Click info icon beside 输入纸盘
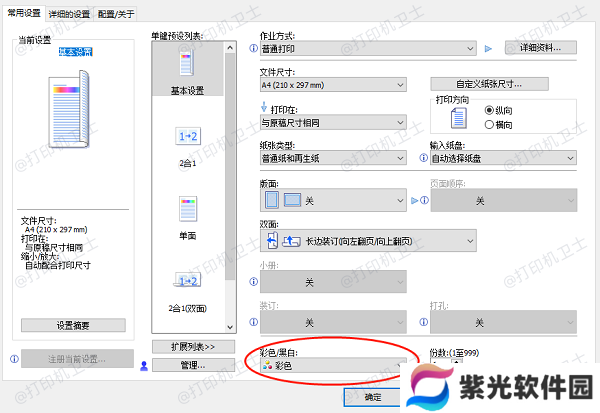600x413 pixels. pyautogui.click(x=424, y=158)
